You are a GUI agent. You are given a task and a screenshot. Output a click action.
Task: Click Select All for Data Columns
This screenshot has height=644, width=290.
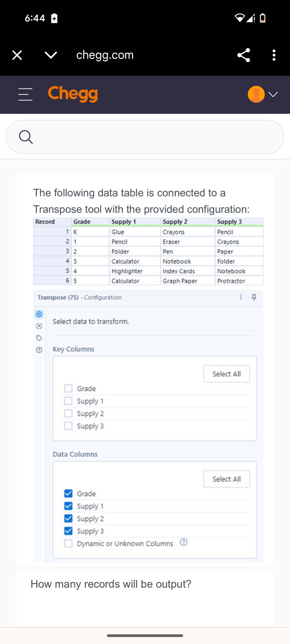(x=226, y=479)
